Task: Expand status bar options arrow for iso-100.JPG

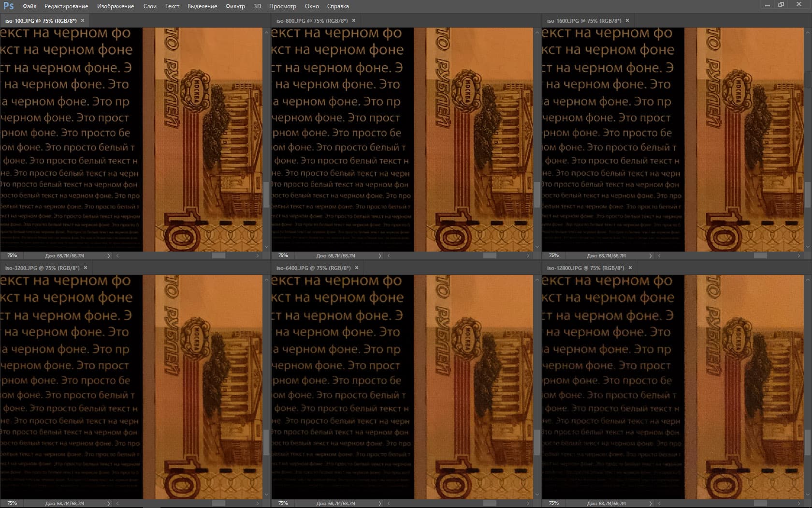Action: click(108, 255)
